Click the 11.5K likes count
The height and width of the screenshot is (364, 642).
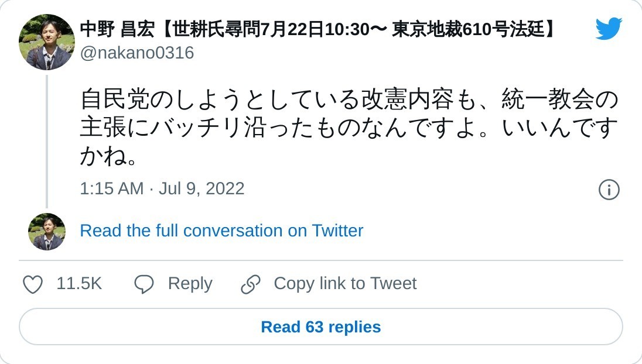coord(79,284)
